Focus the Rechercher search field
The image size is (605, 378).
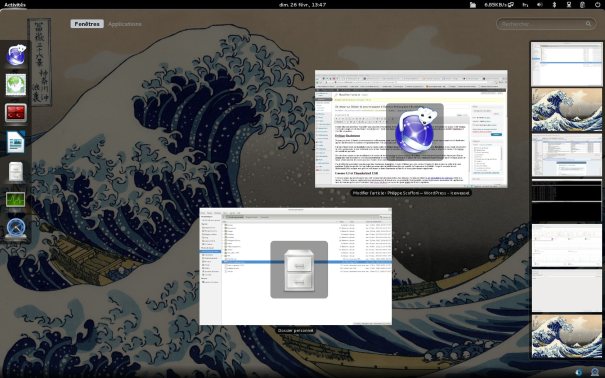[x=546, y=24]
